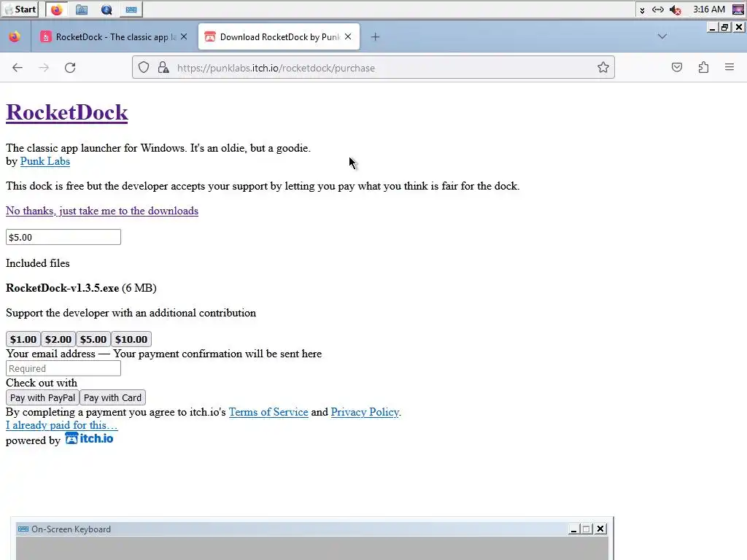Launch the blue globe taskbar icon
747x560 pixels.
point(107,9)
